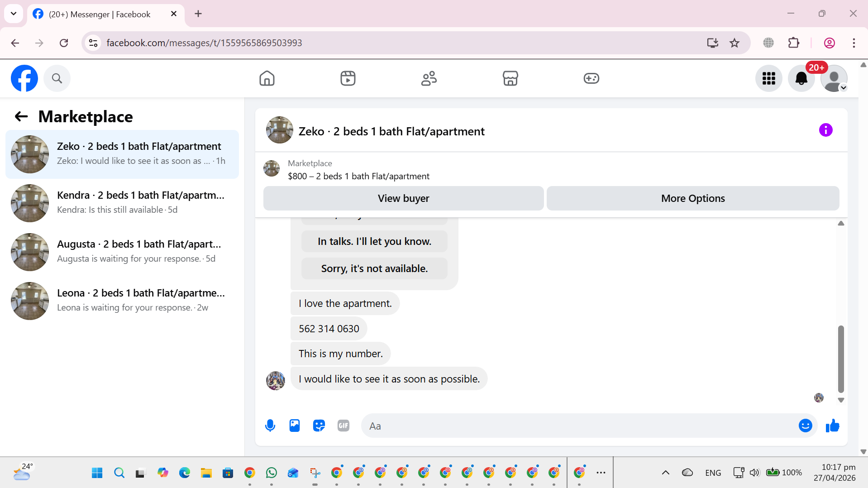The height and width of the screenshot is (488, 868).
Task: Open Augusta's conversation in the list
Action: click(122, 252)
